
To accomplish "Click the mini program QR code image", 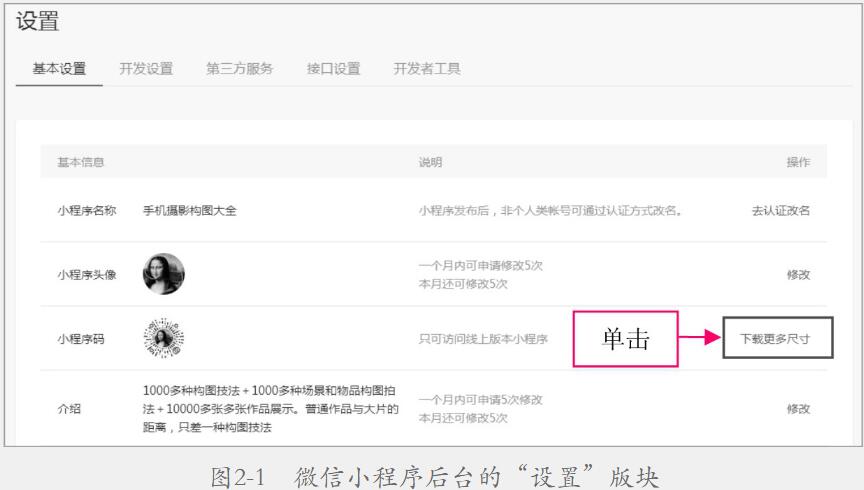I will point(164,339).
